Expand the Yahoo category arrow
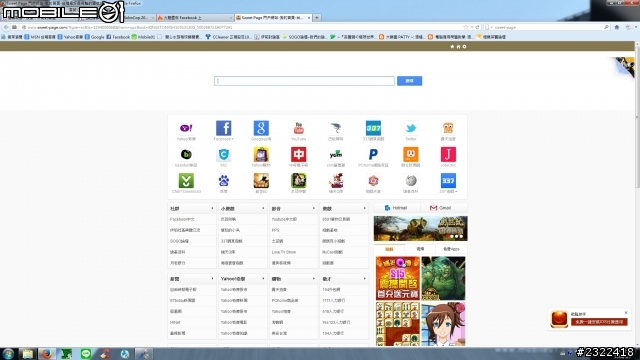The image size is (640, 360). click(x=263, y=279)
